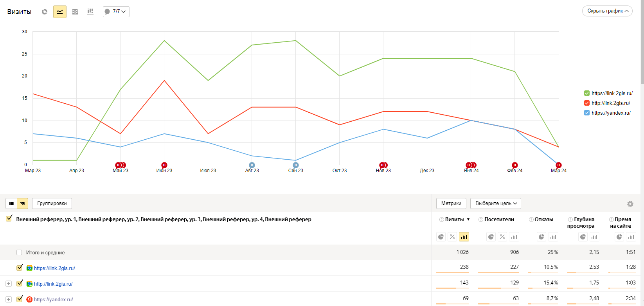
Task: Open the https://link.2gis.ru/ link in the table
Action: pyautogui.click(x=54, y=268)
